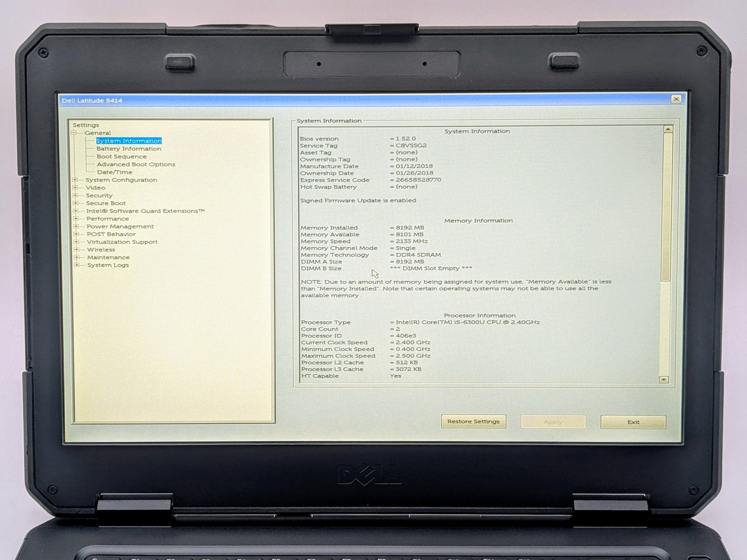Click the Processor Type i5-6300U value
The height and width of the screenshot is (560, 747).
click(468, 322)
